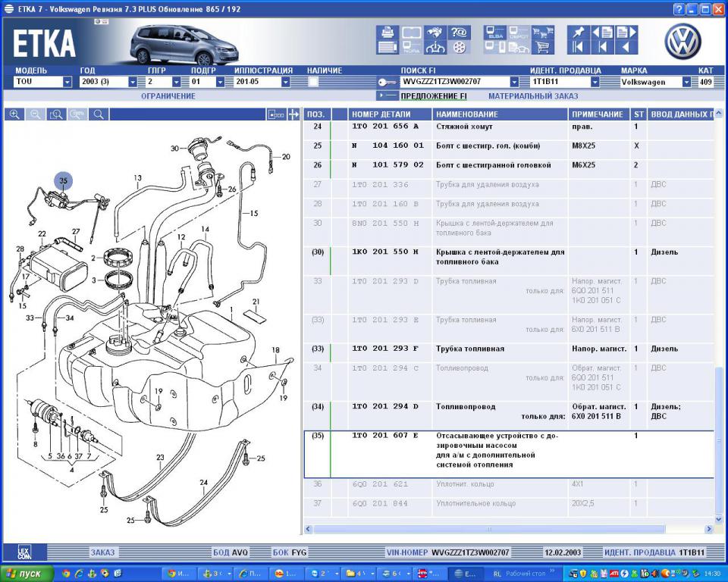Click the zoom-area magnifier icon
The width and height of the screenshot is (728, 582).
pos(56,114)
